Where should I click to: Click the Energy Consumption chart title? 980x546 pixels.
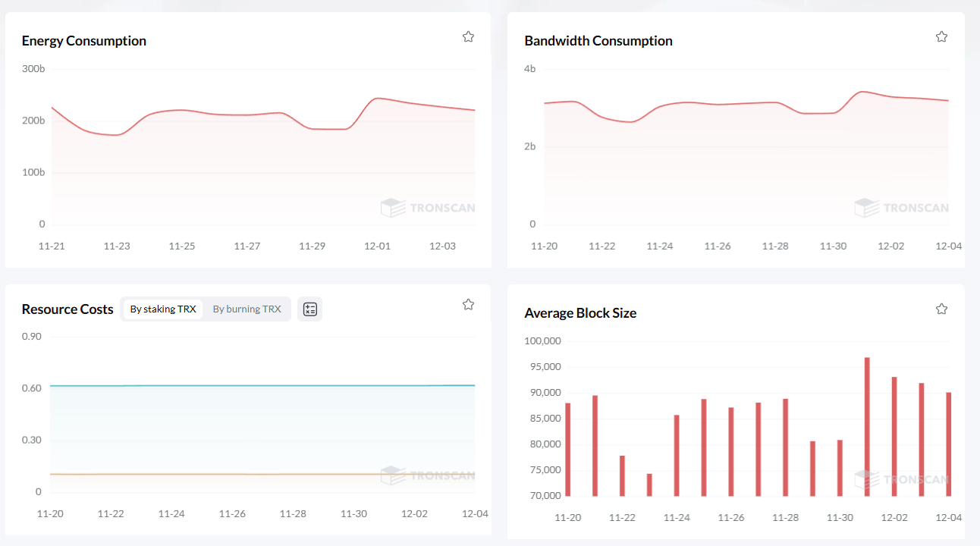point(83,41)
